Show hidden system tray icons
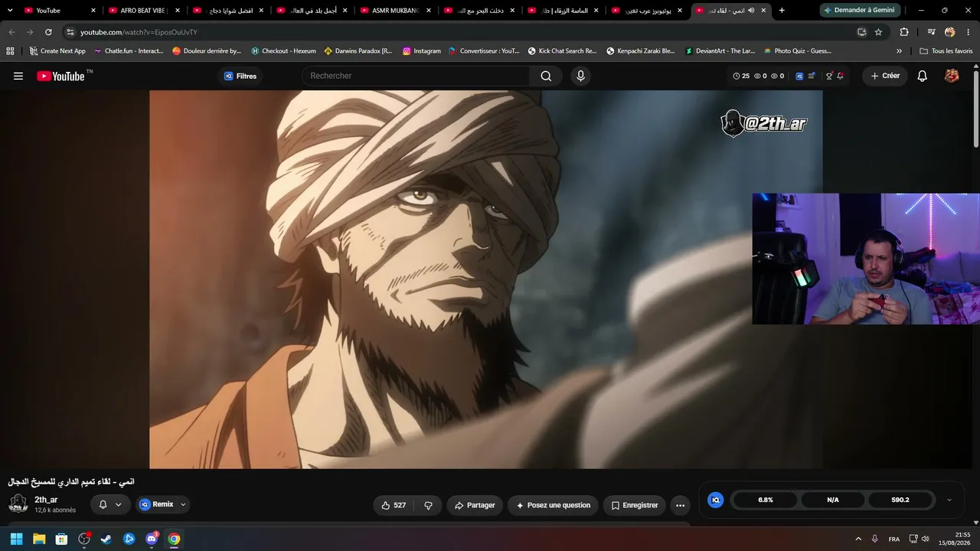 858,539
